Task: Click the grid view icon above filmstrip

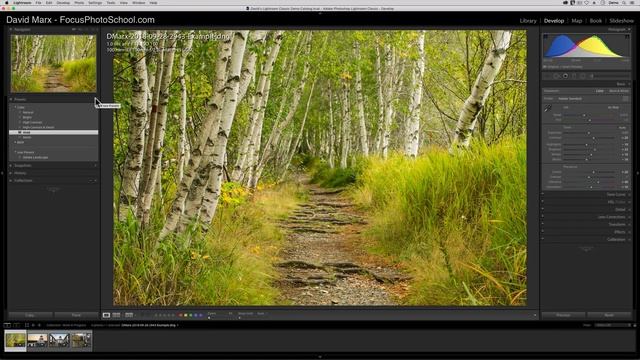Action: (27, 325)
